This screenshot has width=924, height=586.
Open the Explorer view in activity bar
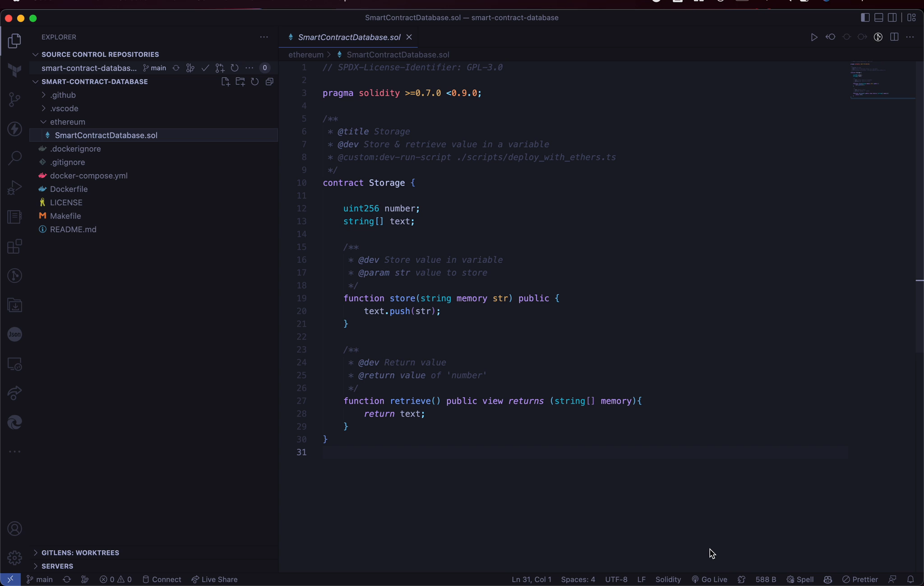(x=14, y=41)
